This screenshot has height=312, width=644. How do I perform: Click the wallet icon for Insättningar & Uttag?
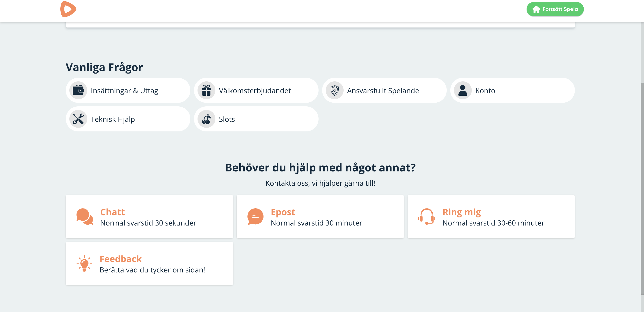(78, 91)
